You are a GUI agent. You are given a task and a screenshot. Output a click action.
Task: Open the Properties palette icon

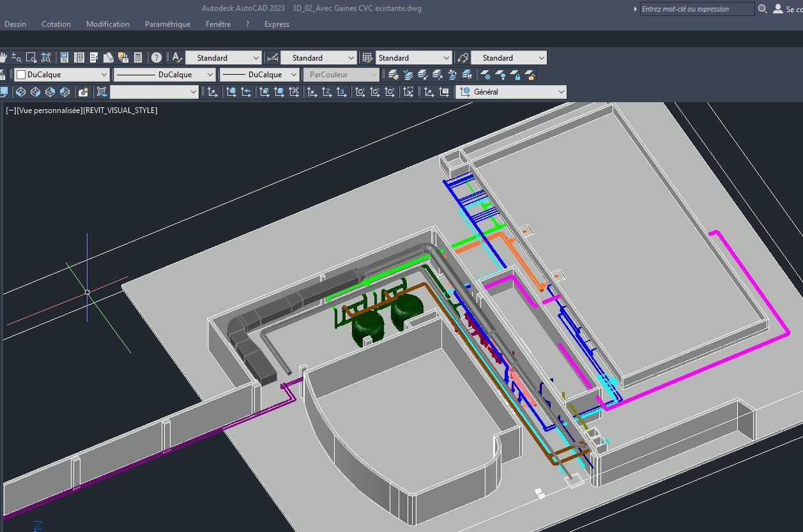[65, 57]
